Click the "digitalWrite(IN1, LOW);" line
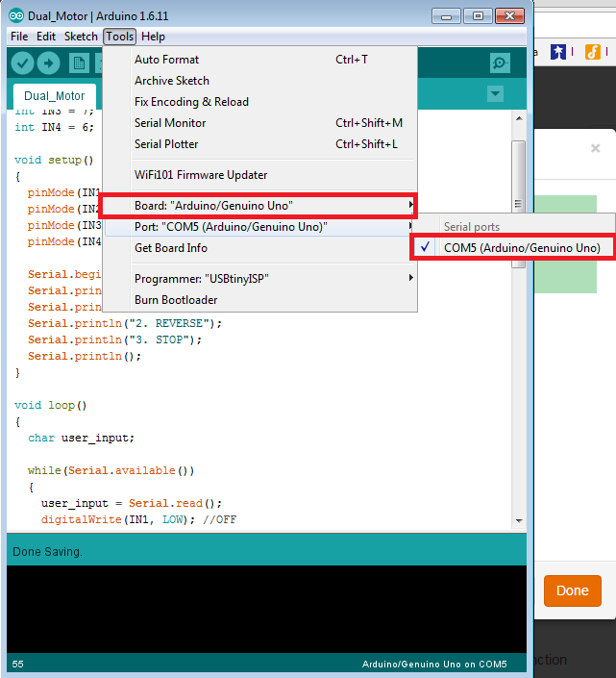 pos(138,519)
